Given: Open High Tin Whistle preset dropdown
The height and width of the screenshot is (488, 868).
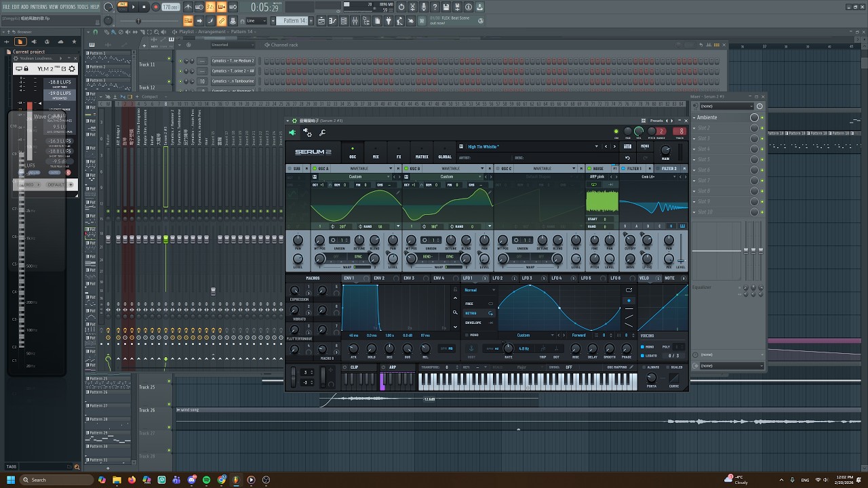Looking at the screenshot, I should click(x=597, y=146).
